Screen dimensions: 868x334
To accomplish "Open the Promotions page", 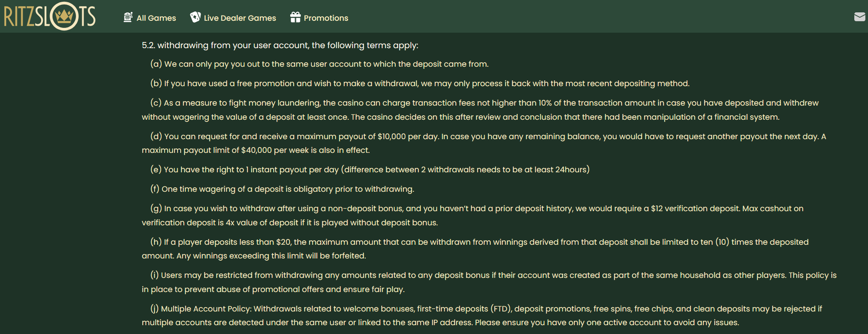I will tap(319, 18).
